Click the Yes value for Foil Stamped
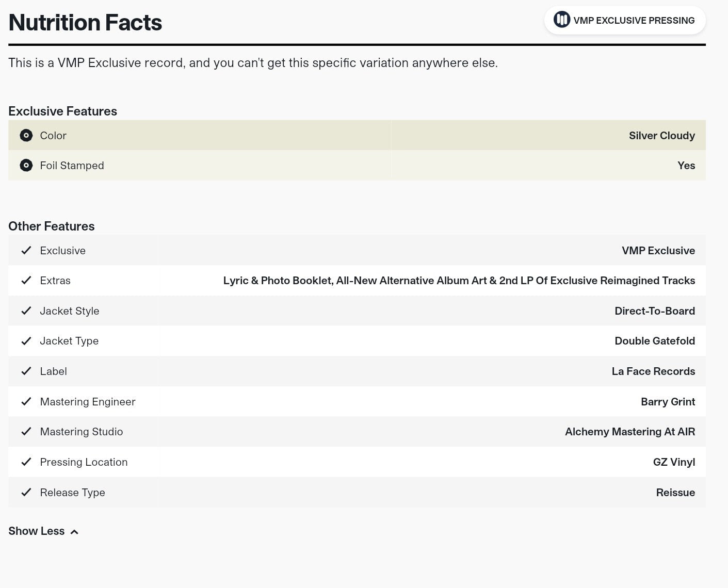728x588 pixels. (x=686, y=166)
